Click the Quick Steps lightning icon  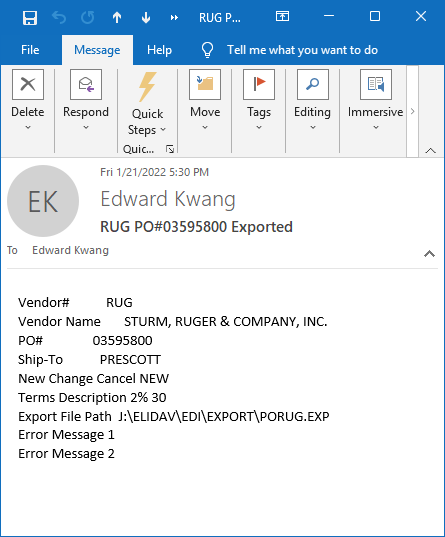[147, 87]
